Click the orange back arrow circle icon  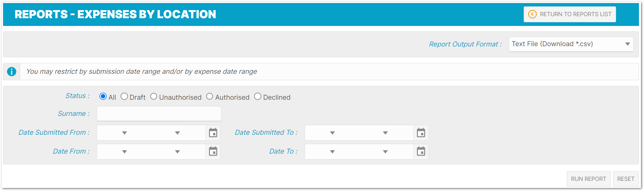pyautogui.click(x=532, y=14)
